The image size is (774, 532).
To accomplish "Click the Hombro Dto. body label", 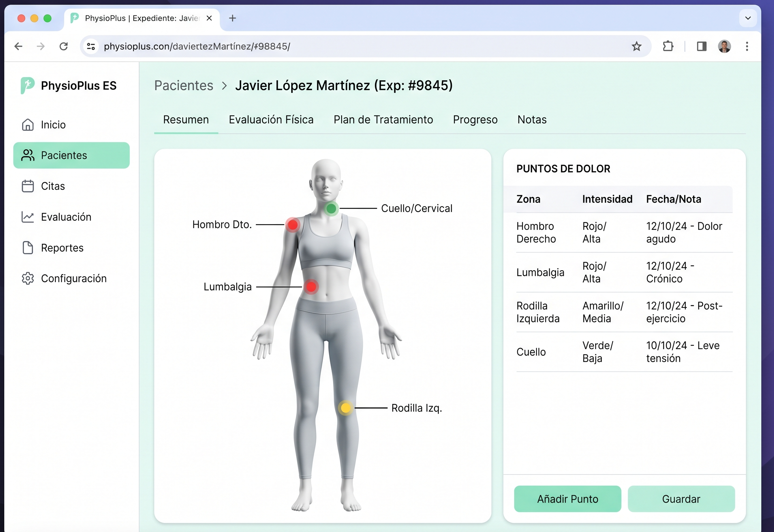I will tap(222, 225).
